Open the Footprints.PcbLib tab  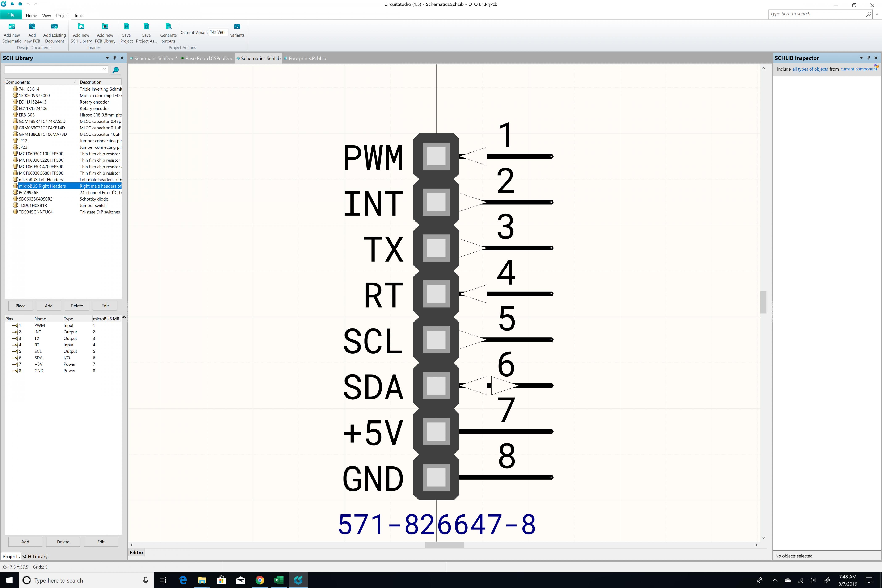[x=305, y=59]
